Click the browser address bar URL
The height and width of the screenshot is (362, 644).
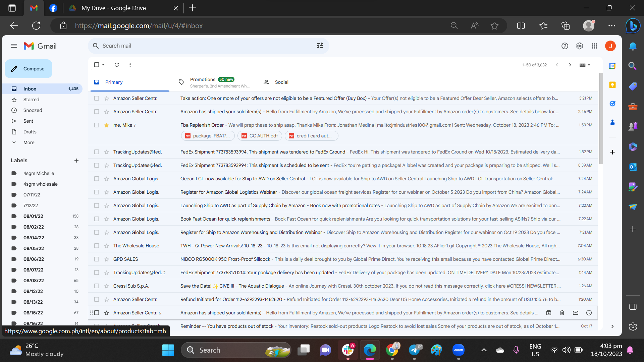coord(139,26)
